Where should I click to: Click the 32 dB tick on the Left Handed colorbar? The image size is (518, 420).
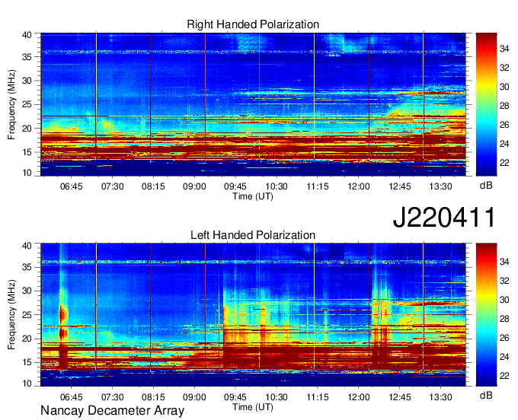tap(504, 281)
